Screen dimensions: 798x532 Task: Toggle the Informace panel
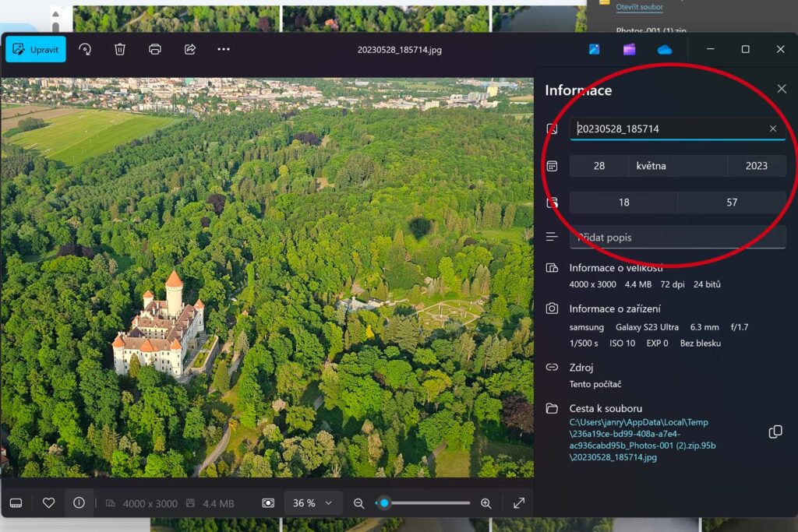click(79, 502)
